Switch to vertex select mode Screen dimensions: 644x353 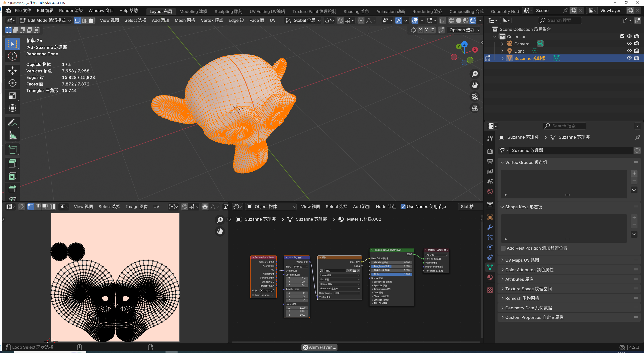click(77, 21)
